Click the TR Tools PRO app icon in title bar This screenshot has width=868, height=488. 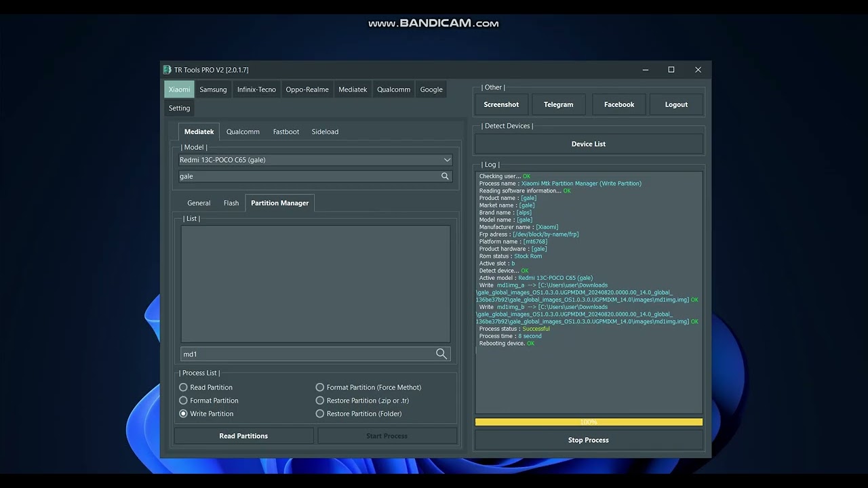click(167, 70)
